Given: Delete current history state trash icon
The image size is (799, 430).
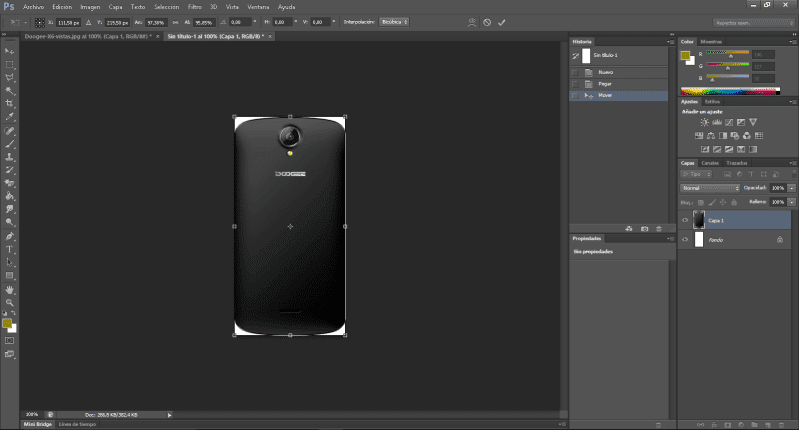Looking at the screenshot, I should pyautogui.click(x=658, y=229).
